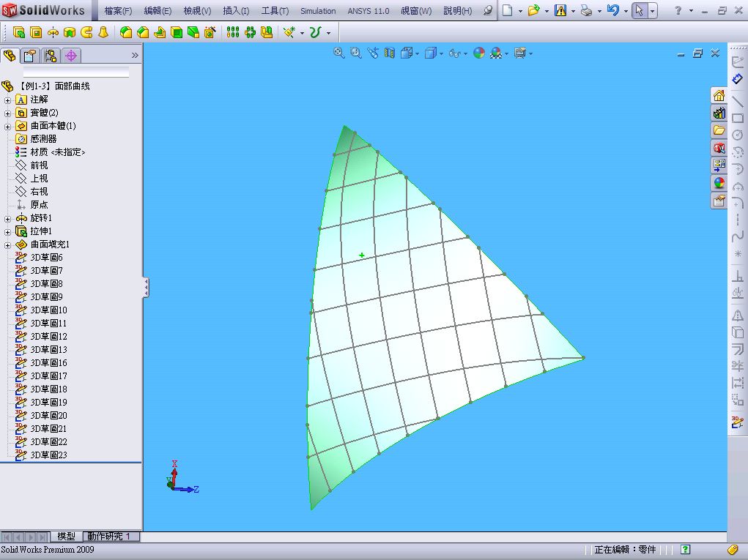Open the 檔案(F) menu

118,10
